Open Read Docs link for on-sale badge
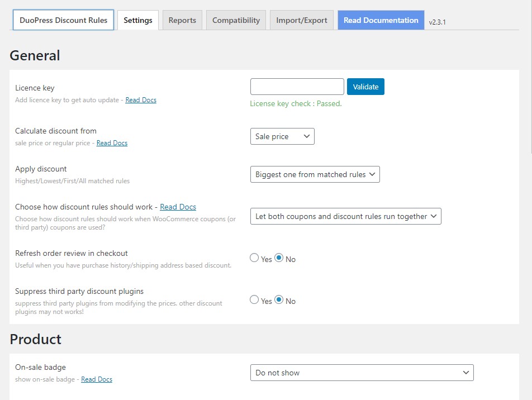Viewport: 532px width, 400px height. (96, 379)
